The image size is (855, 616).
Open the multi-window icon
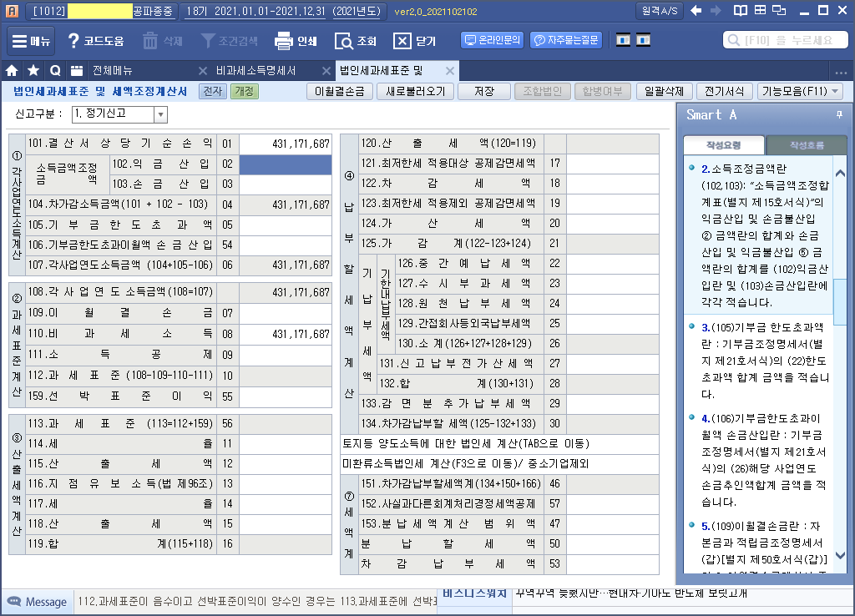click(780, 10)
